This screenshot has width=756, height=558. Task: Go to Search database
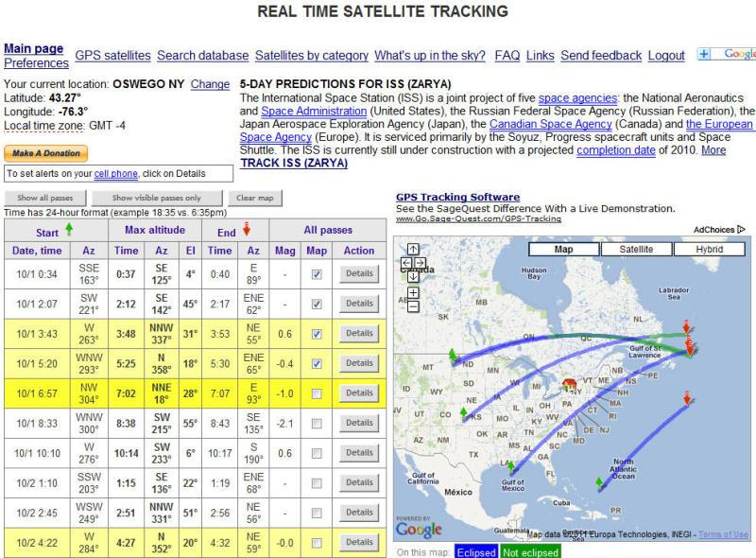(203, 56)
